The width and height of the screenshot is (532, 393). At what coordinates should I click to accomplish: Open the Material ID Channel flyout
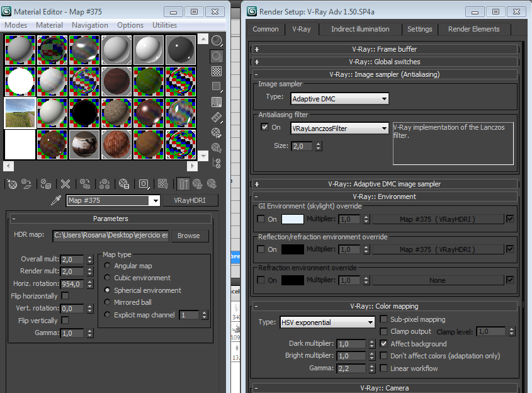click(x=144, y=185)
